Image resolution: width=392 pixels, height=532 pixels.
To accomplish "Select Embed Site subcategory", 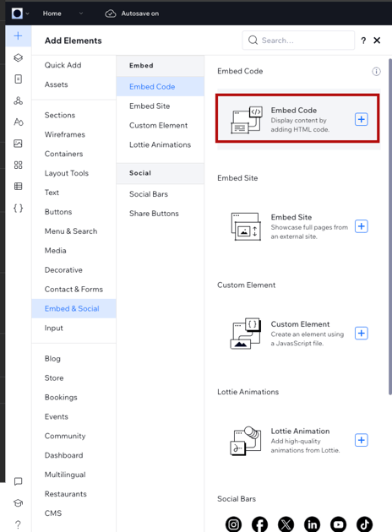I will click(150, 106).
